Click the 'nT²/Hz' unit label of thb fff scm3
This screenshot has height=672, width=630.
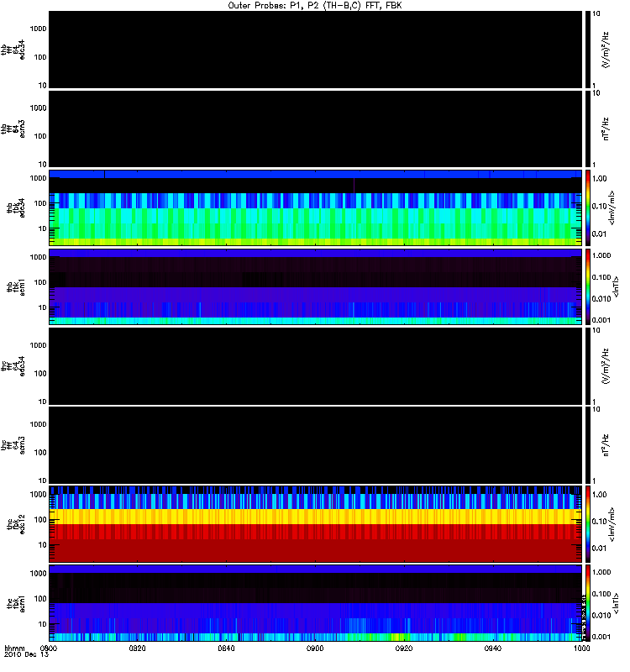(605, 129)
